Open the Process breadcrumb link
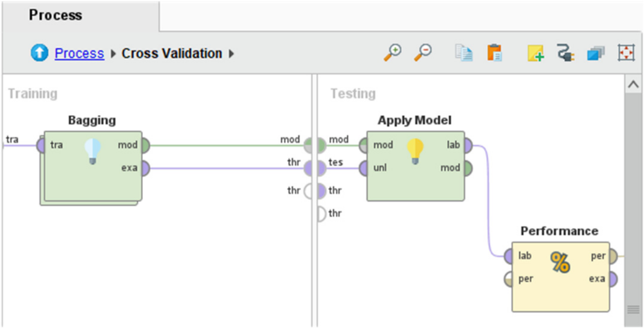Viewport: 644px width, 330px height. (x=79, y=53)
